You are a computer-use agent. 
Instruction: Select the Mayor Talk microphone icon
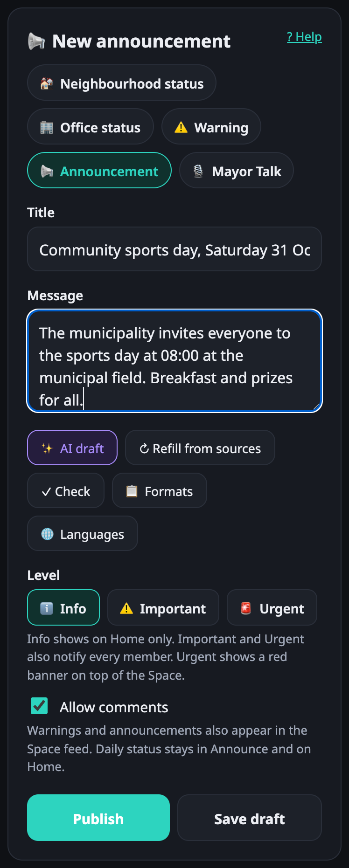pos(198,171)
